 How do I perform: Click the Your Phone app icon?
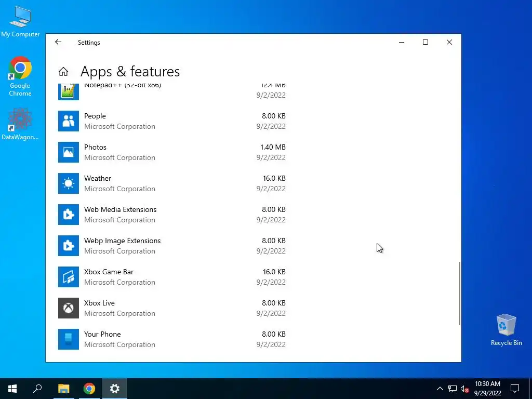point(68,340)
